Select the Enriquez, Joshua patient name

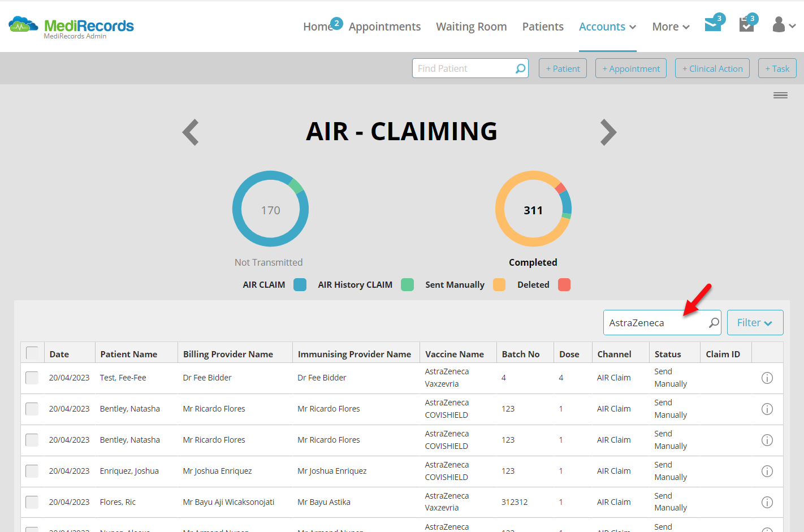pyautogui.click(x=129, y=471)
